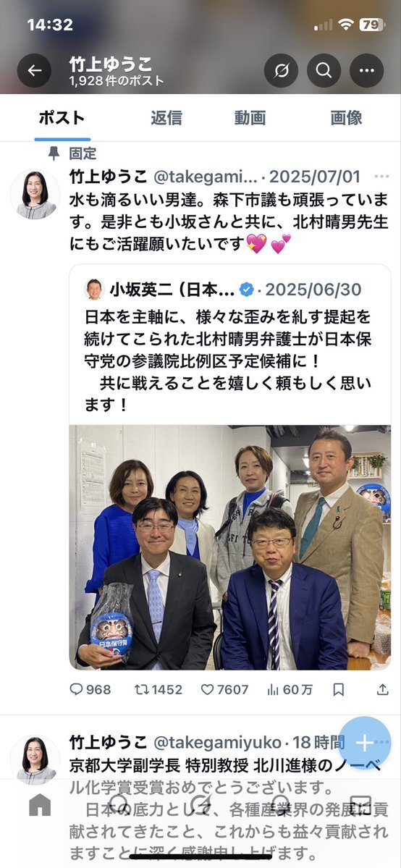Open reply icon with 968 comments

pos(90,689)
